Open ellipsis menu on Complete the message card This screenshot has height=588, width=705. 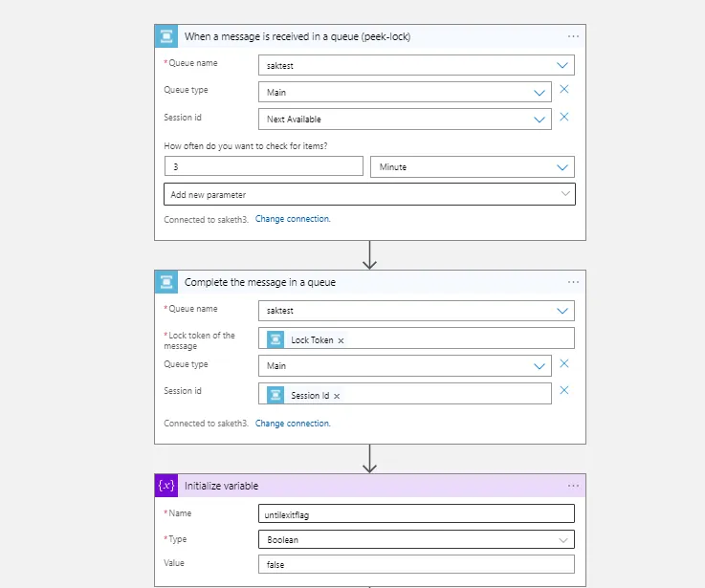pos(573,282)
